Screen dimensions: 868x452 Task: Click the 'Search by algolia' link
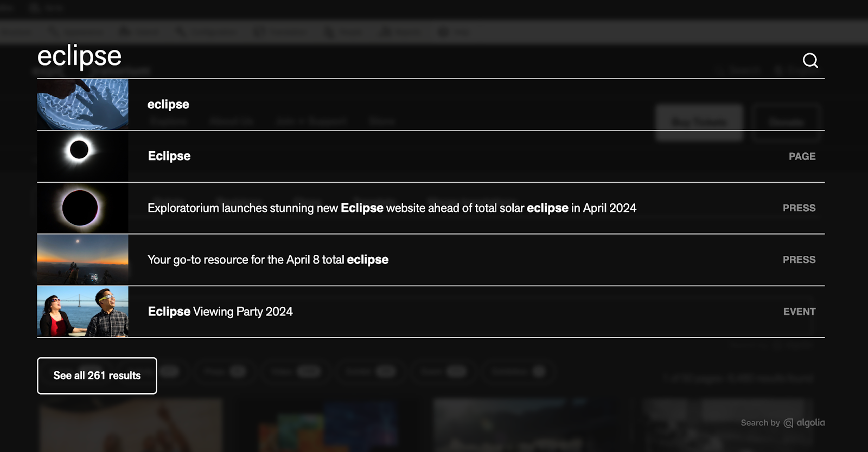pyautogui.click(x=783, y=423)
